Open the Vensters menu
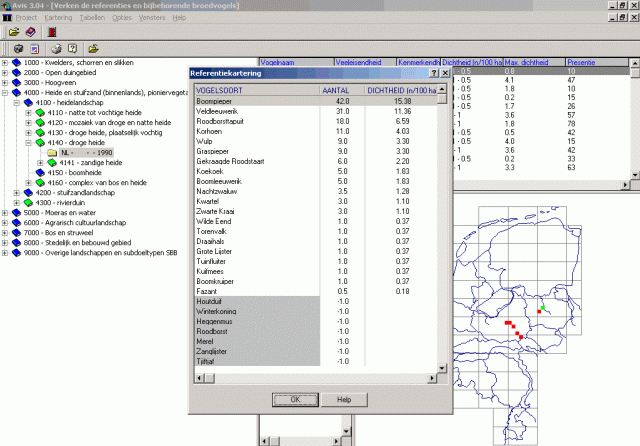 pos(152,18)
